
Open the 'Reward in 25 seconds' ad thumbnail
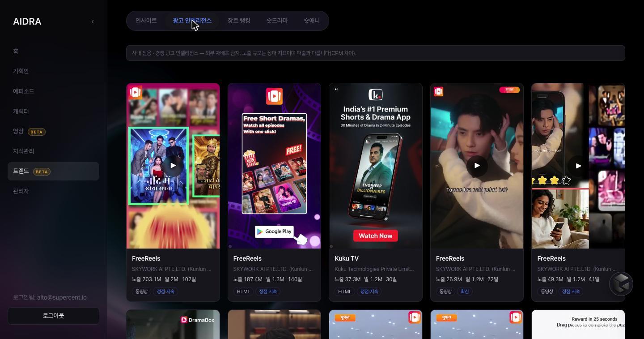click(578, 324)
